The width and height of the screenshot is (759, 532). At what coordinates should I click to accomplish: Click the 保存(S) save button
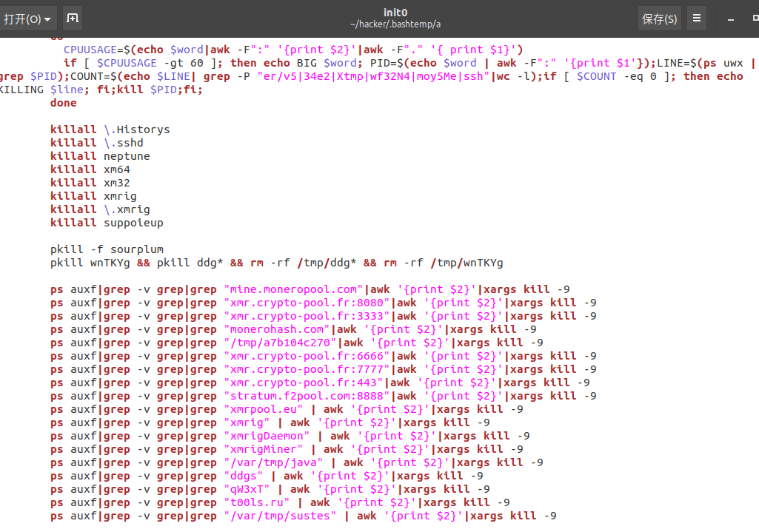(x=659, y=18)
